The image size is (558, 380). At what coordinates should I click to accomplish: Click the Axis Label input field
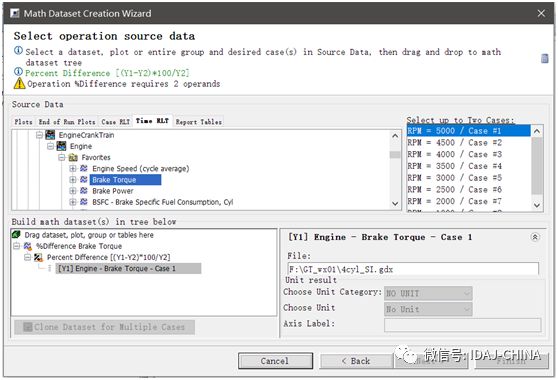click(x=463, y=325)
